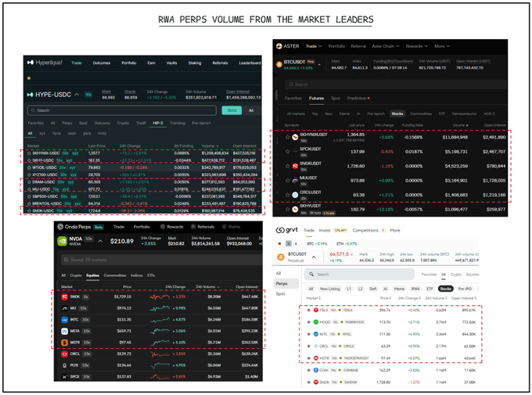Select the Equities tab in Ondo Perps
Image resolution: width=532 pixels, height=395 pixels.
(x=92, y=275)
